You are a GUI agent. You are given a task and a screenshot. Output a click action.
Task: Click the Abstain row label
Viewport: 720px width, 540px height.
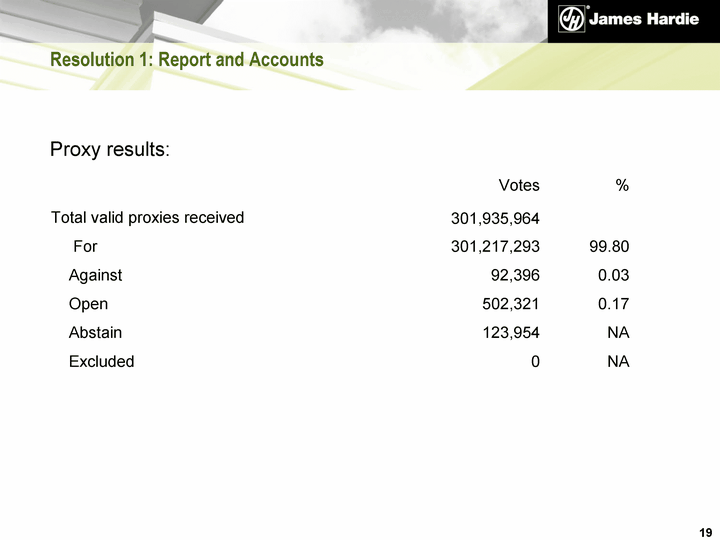[x=95, y=333]
